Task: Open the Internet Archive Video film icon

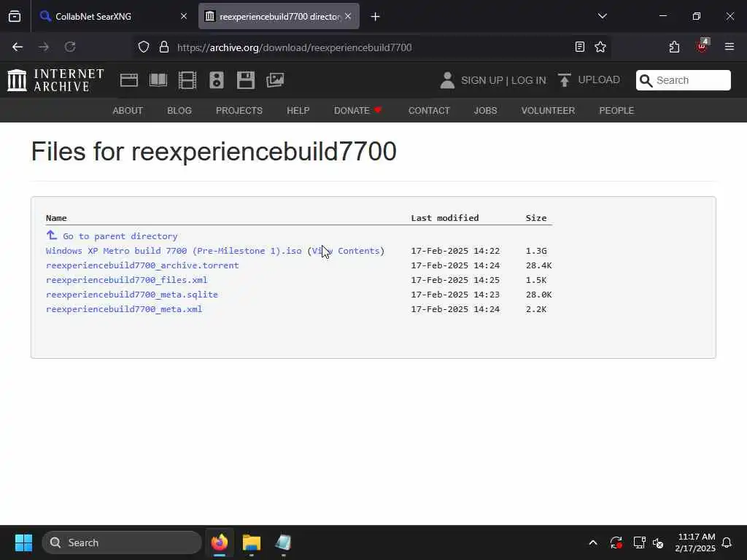Action: click(187, 80)
